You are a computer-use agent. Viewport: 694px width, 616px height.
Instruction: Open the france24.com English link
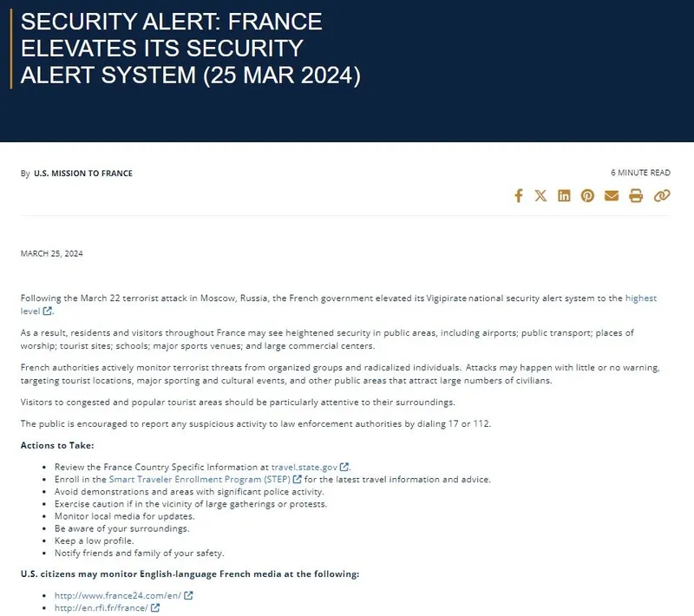pos(117,595)
